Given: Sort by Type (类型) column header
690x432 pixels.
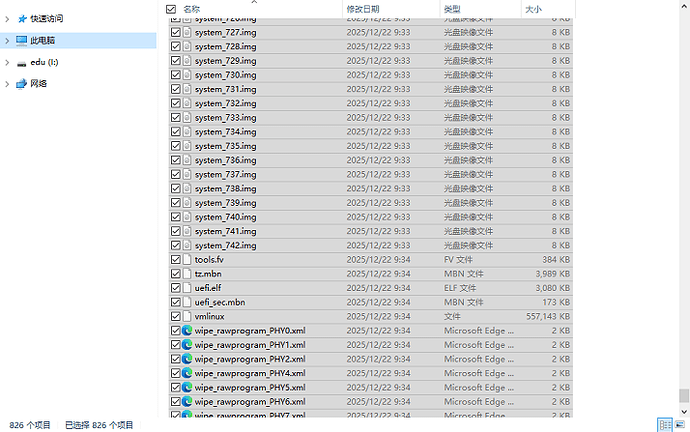Looking at the screenshot, I should pyautogui.click(x=452, y=8).
